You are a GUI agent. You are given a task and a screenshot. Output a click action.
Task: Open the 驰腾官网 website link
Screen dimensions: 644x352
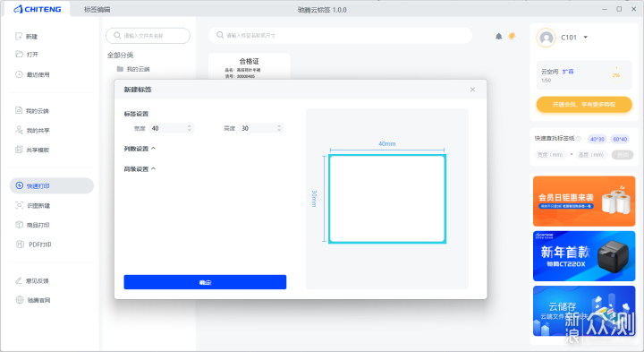click(x=33, y=300)
